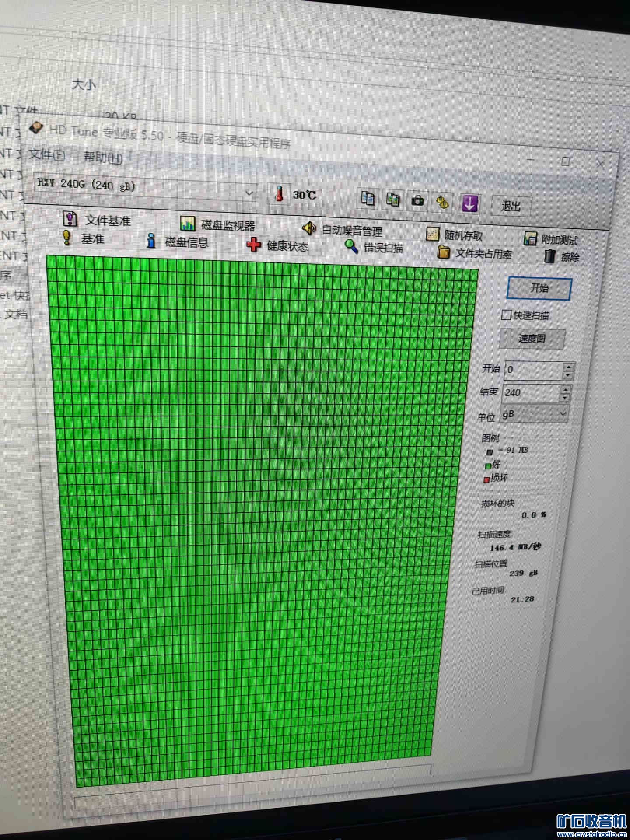Screen dimensions: 630x840
Task: Click the purple minimize-to-tray arrow icon
Action: (470, 204)
